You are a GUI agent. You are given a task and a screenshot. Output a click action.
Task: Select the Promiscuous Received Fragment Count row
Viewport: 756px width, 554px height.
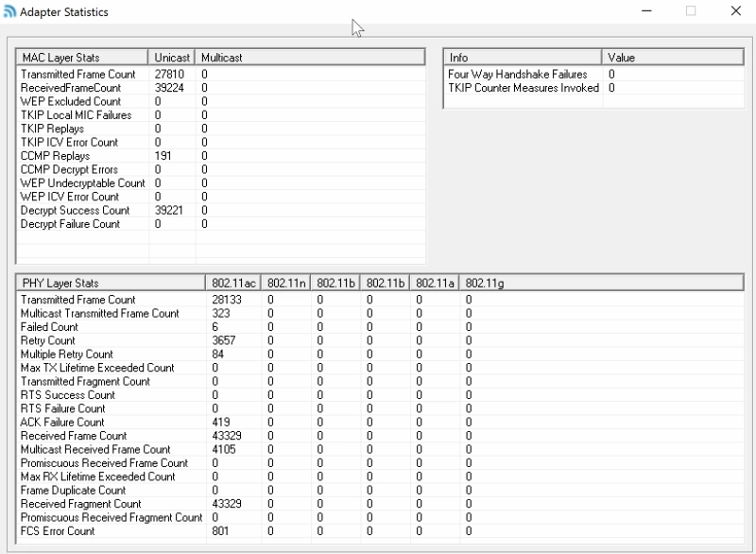pos(380,518)
